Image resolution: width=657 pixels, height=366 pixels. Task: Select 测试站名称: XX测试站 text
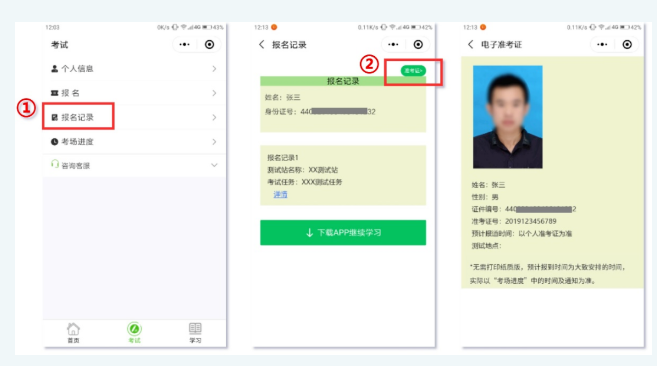[x=303, y=170]
